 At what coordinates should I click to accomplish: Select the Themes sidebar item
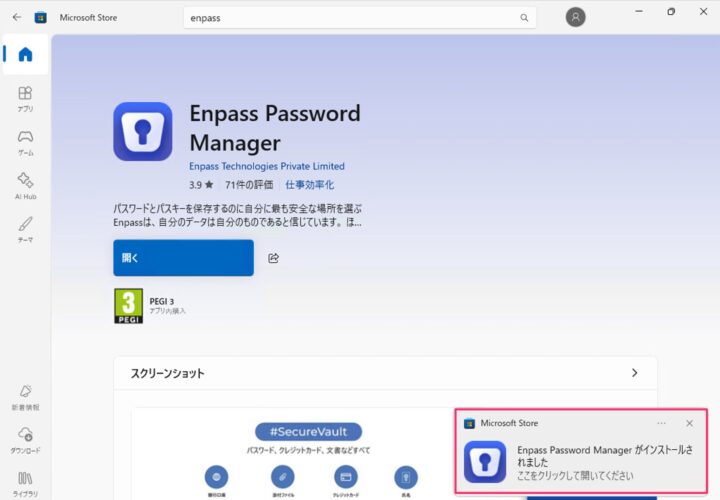pyautogui.click(x=25, y=227)
